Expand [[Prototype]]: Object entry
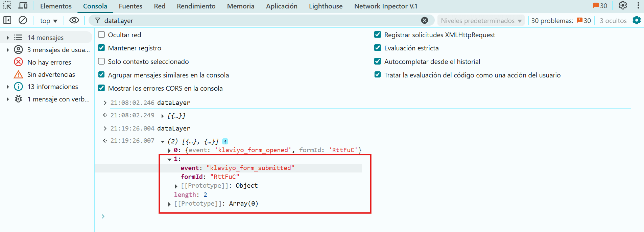 pyautogui.click(x=176, y=186)
